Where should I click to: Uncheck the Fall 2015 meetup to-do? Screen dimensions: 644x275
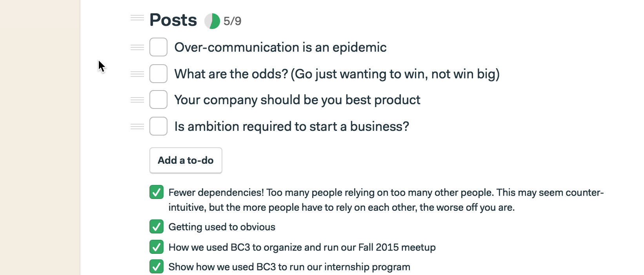coord(156,247)
